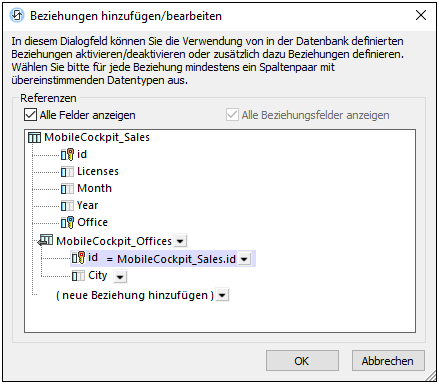Screen dimensions: 439x384
Task: Click the column icon next to Licenses
Action: coord(67,172)
